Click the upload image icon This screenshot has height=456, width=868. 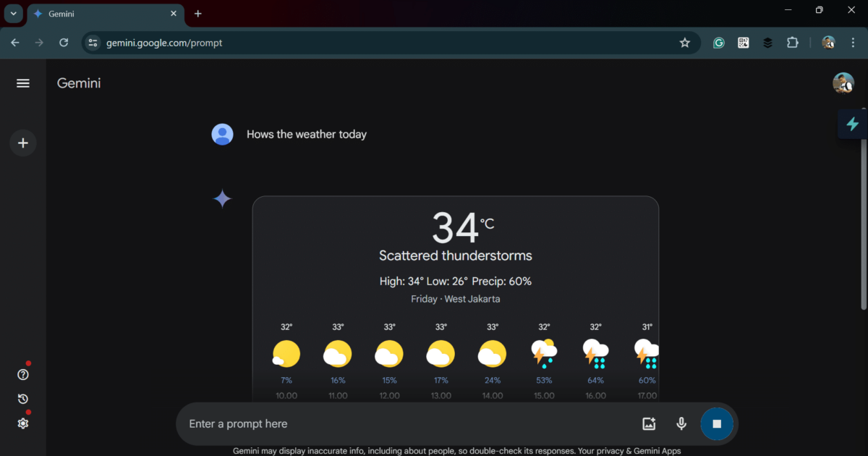(x=648, y=424)
